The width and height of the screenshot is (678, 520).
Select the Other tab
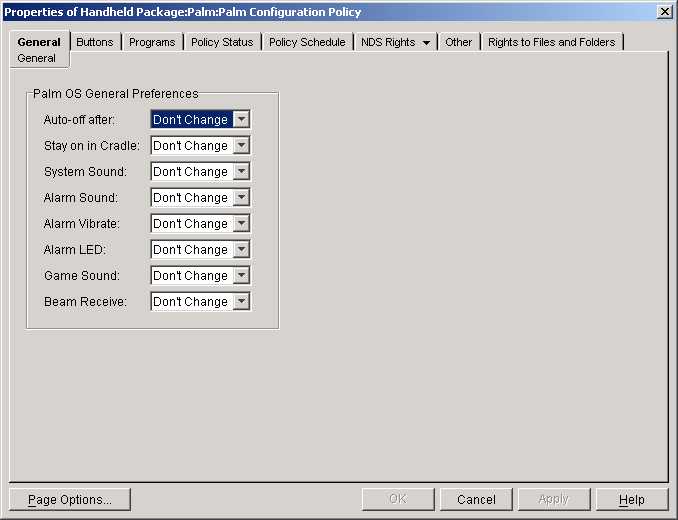tap(458, 42)
